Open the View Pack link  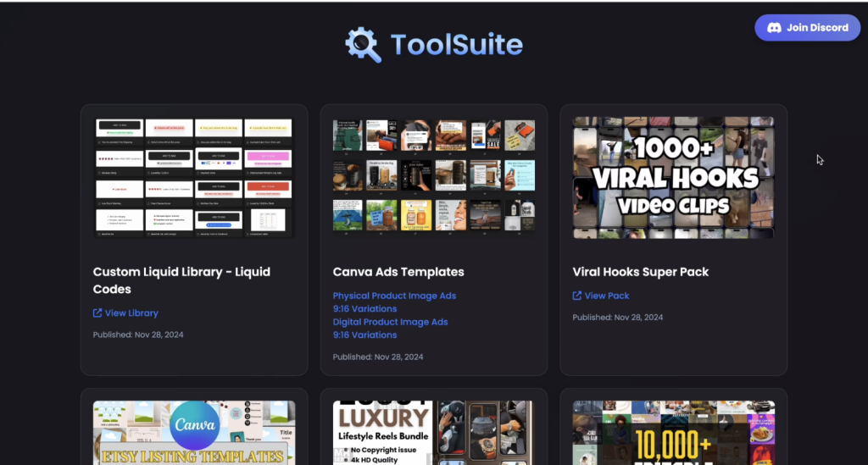tap(607, 296)
